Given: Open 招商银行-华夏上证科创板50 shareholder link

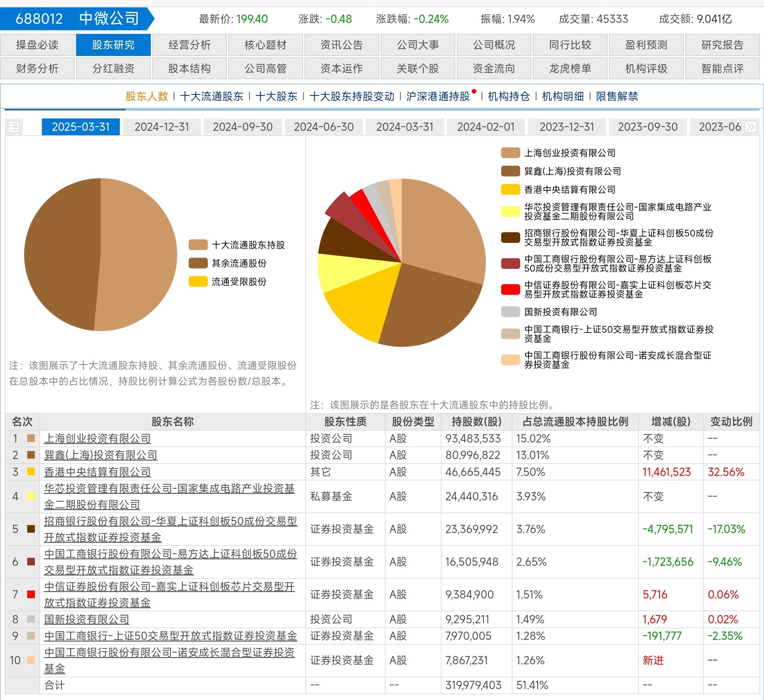Looking at the screenshot, I should (171, 529).
